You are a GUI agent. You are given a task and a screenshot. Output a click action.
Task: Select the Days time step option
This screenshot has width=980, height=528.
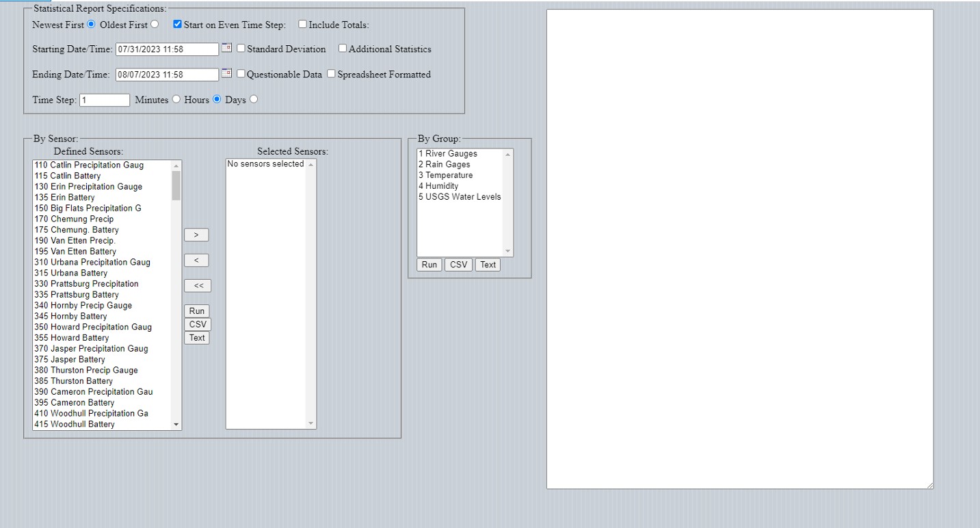point(254,99)
